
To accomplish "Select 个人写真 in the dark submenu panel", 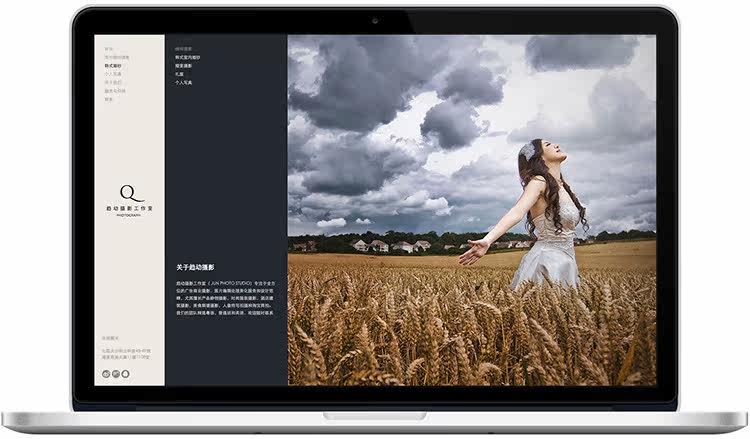I will click(185, 83).
